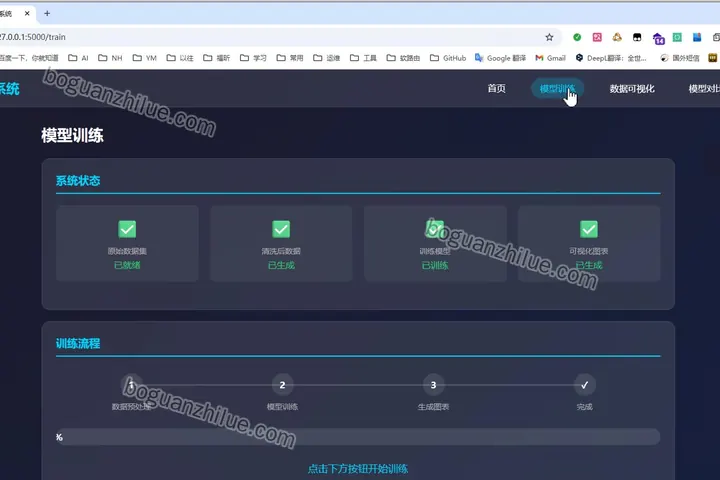The image size is (720, 480).
Task: Click the 完成 checkmark step circle
Action: click(585, 385)
